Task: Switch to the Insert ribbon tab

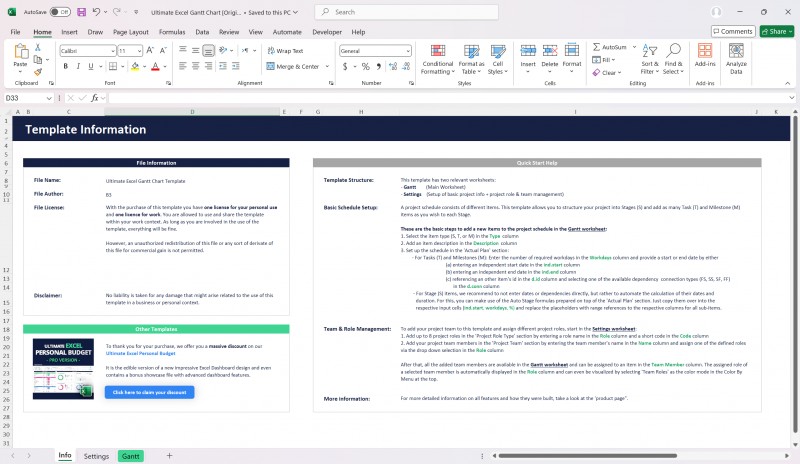Action: [69, 32]
